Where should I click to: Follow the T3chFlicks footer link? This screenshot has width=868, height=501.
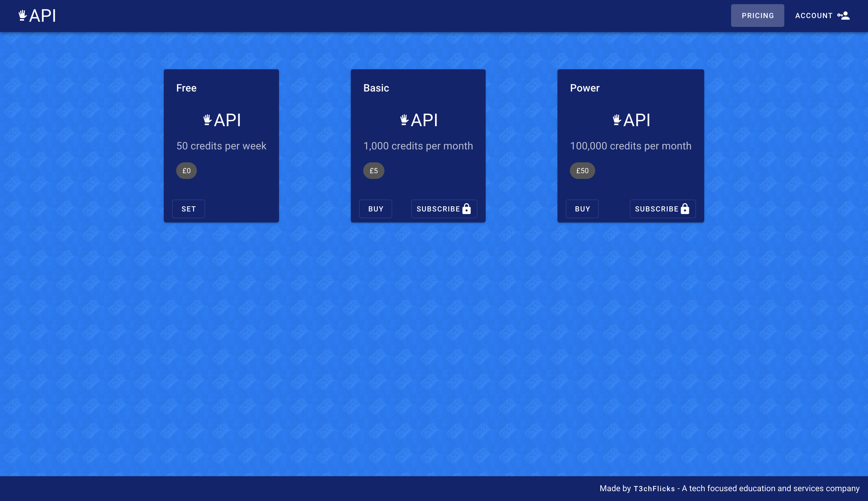[x=654, y=489]
